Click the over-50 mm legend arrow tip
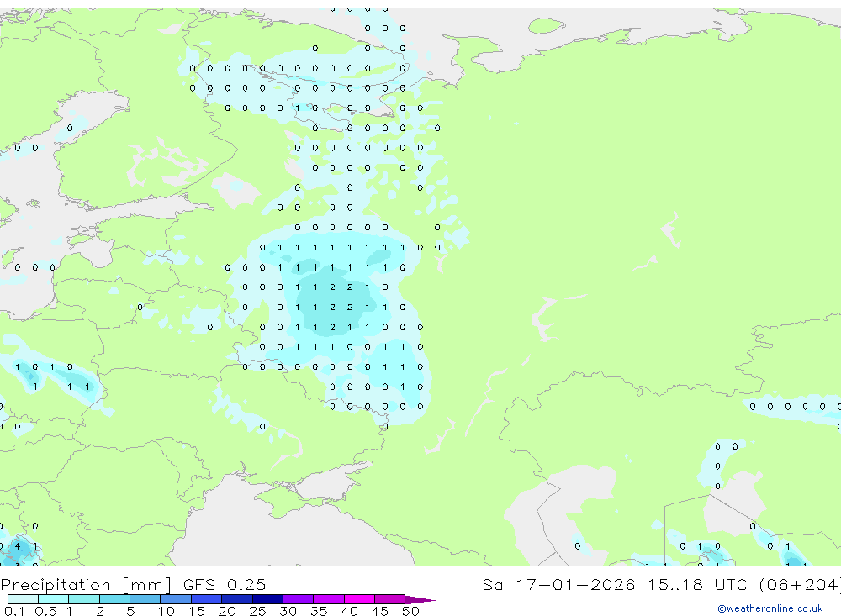 (420, 599)
